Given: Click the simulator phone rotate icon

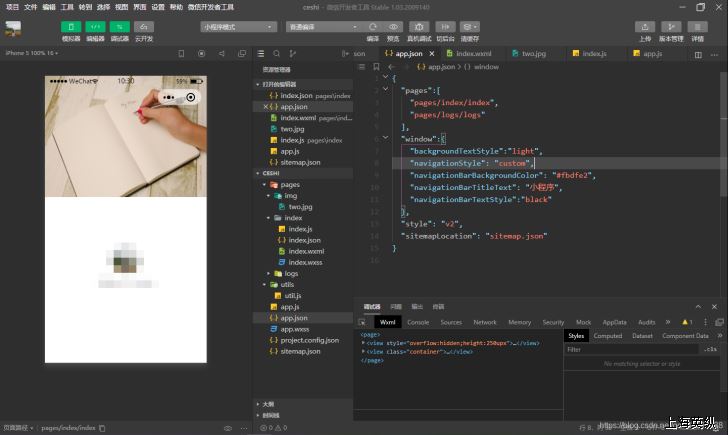Looking at the screenshot, I should tap(181, 53).
